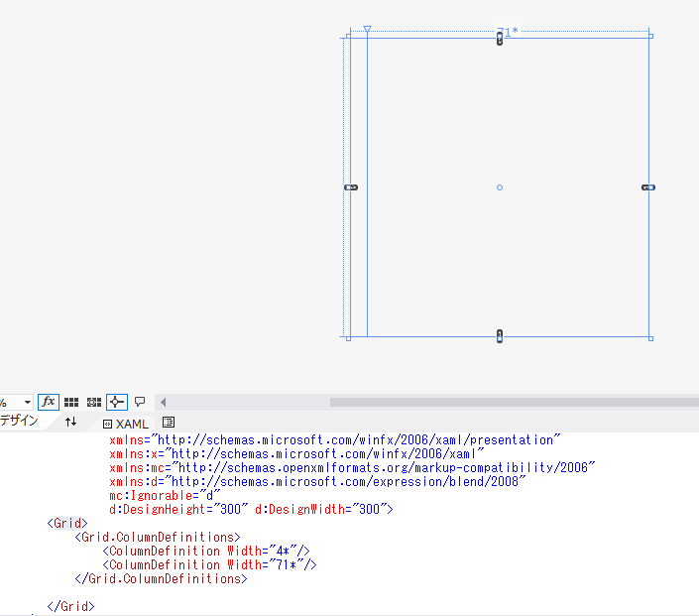Image resolution: width=699 pixels, height=616 pixels.
Task: Toggle the snap to snaplines button
Action: (117, 402)
